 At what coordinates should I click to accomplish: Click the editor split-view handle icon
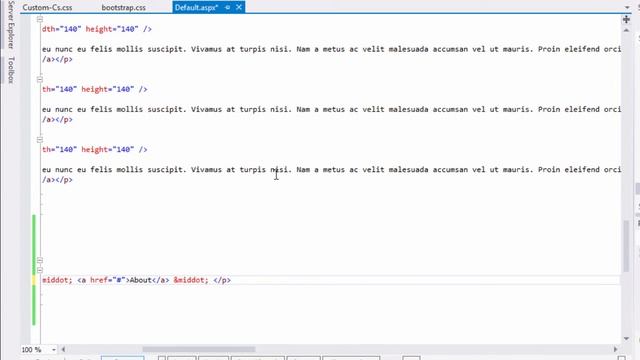(x=626, y=19)
